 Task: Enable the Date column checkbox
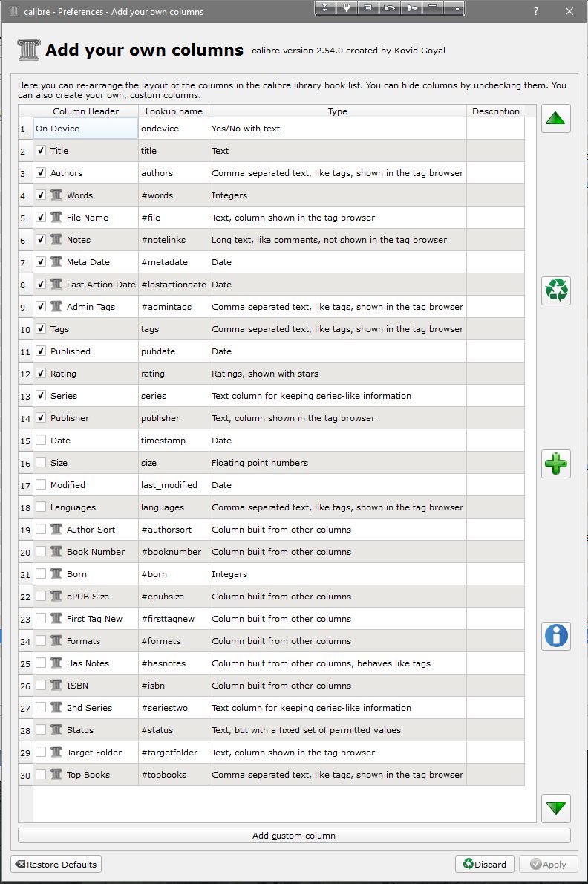point(41,440)
